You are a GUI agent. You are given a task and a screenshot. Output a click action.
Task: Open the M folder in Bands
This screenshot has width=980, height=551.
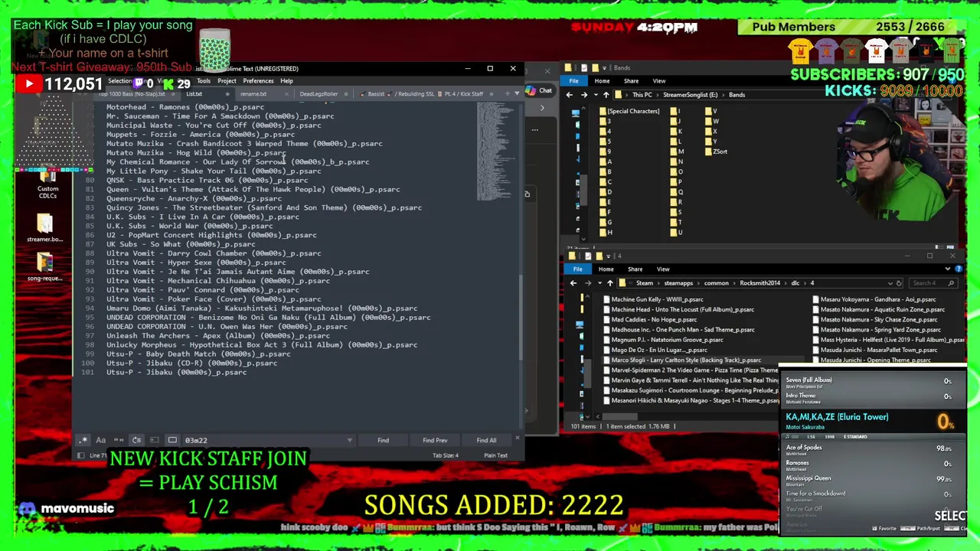[x=675, y=152]
